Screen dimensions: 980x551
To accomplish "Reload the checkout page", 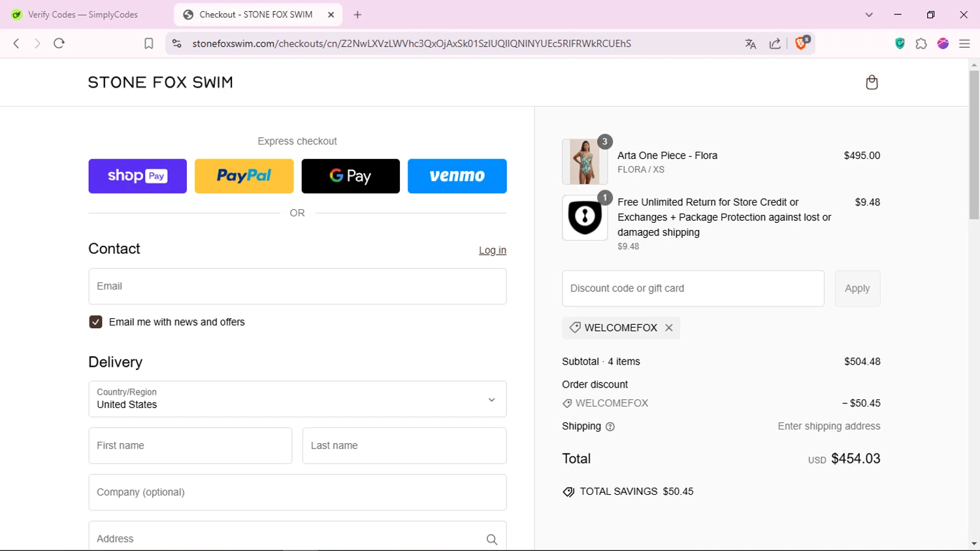I will pos(59,43).
